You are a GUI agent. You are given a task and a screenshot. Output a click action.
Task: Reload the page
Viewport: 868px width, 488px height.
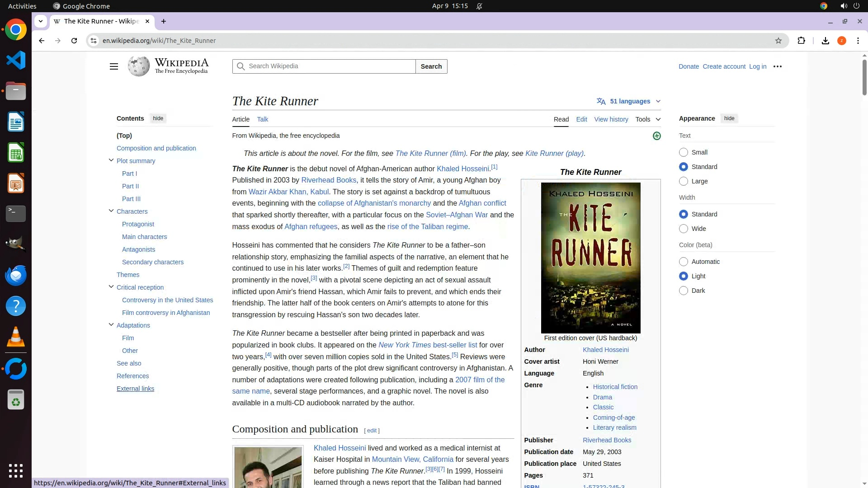(74, 41)
